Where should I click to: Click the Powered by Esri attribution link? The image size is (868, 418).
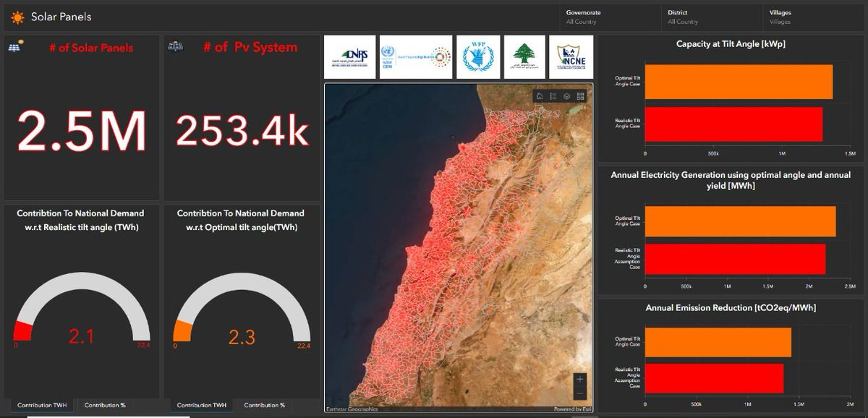pos(573,409)
